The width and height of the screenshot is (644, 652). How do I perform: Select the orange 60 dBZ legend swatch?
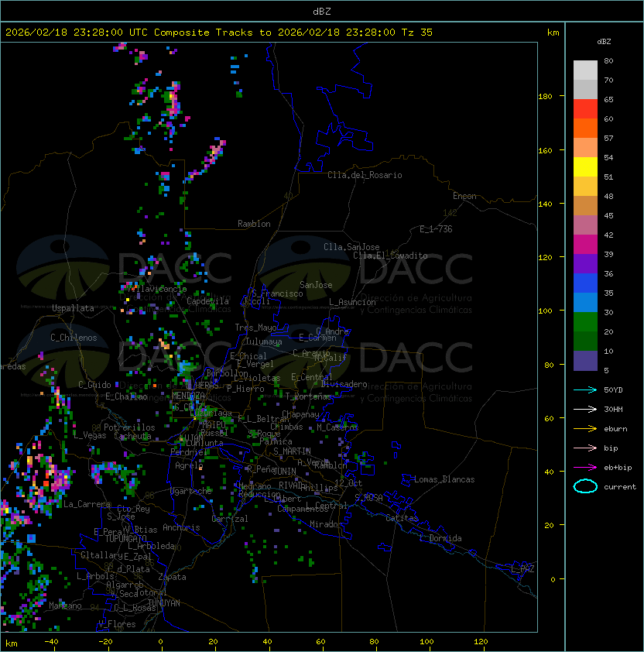585,129
